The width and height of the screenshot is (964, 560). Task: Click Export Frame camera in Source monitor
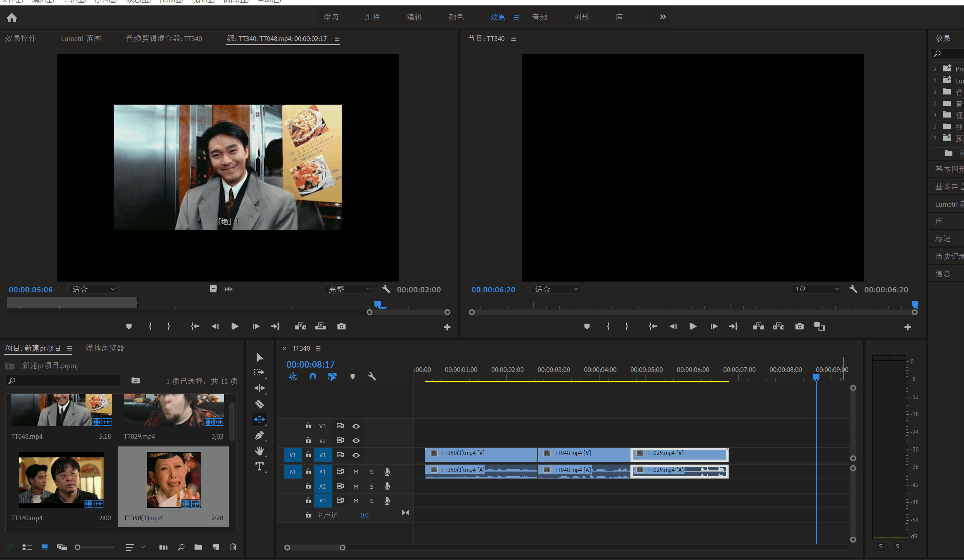click(341, 326)
